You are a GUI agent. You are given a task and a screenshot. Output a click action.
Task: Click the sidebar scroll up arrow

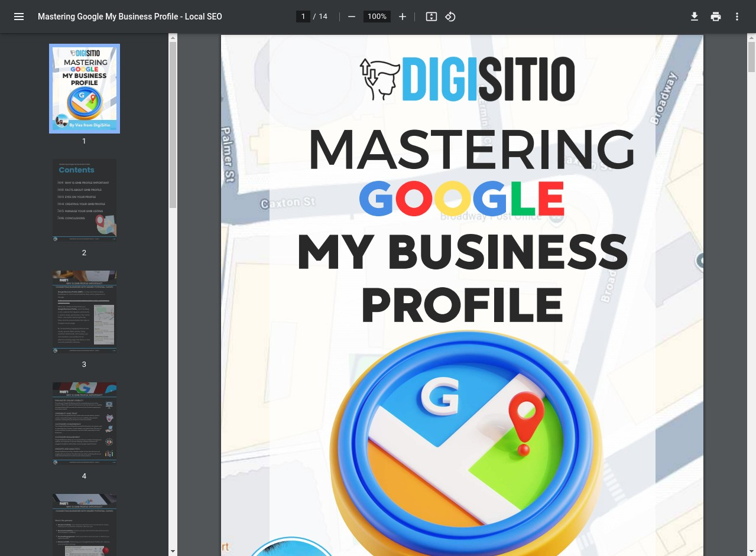pos(173,38)
